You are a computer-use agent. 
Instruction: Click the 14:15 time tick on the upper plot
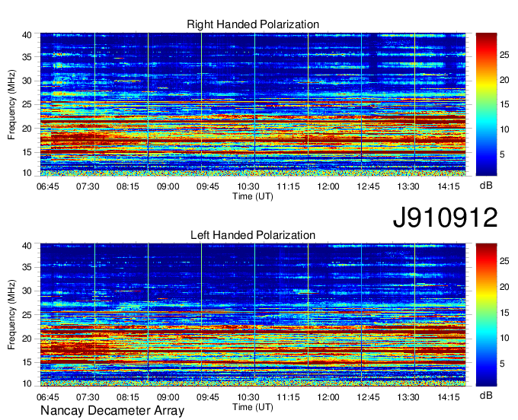coord(448,186)
